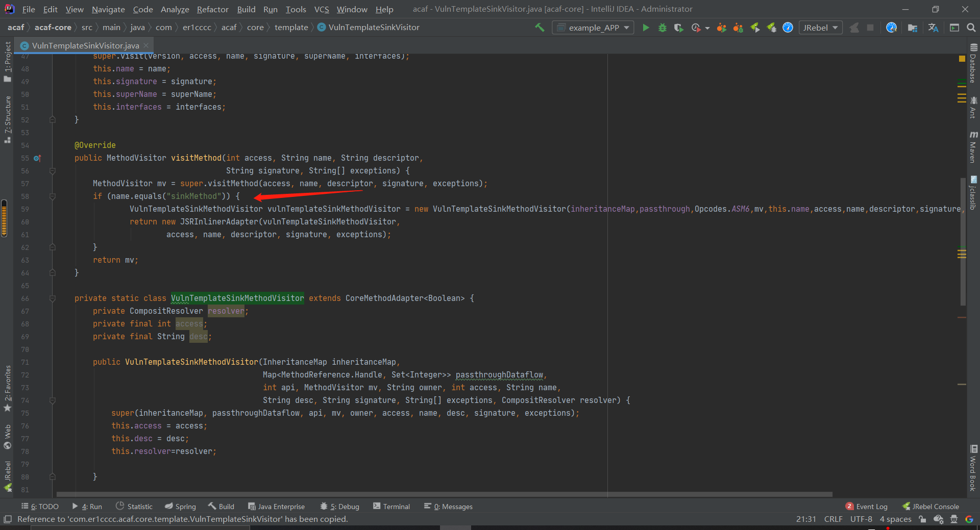Open Search Everywhere magnifier icon
This screenshot has height=530, width=980.
[x=971, y=28]
